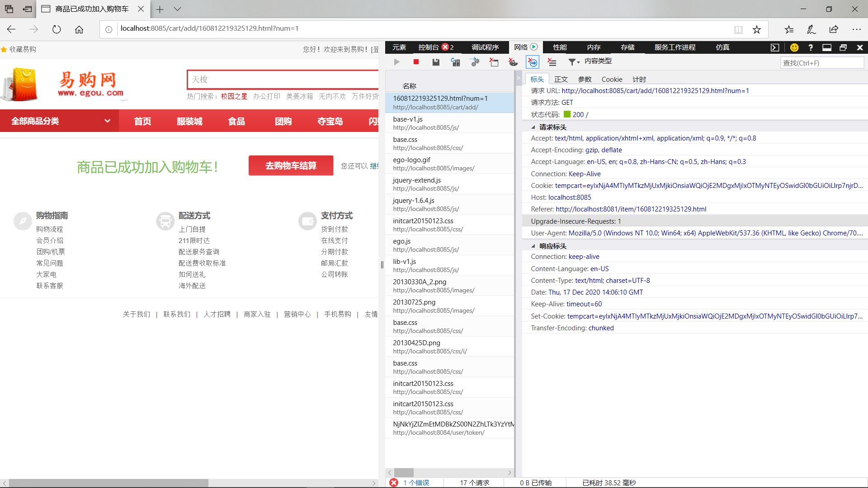Click the 1 个错误 error indicator
This screenshot has height=488, width=868.
click(x=410, y=483)
